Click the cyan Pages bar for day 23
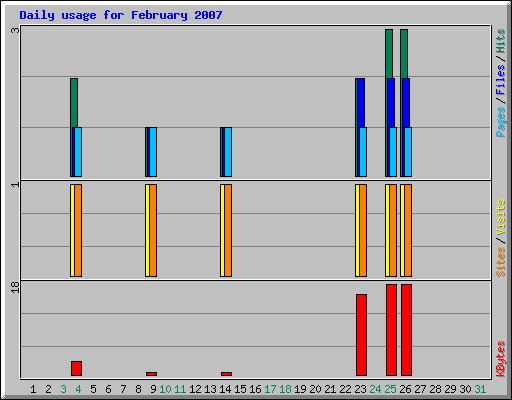512x400 pixels. click(363, 152)
